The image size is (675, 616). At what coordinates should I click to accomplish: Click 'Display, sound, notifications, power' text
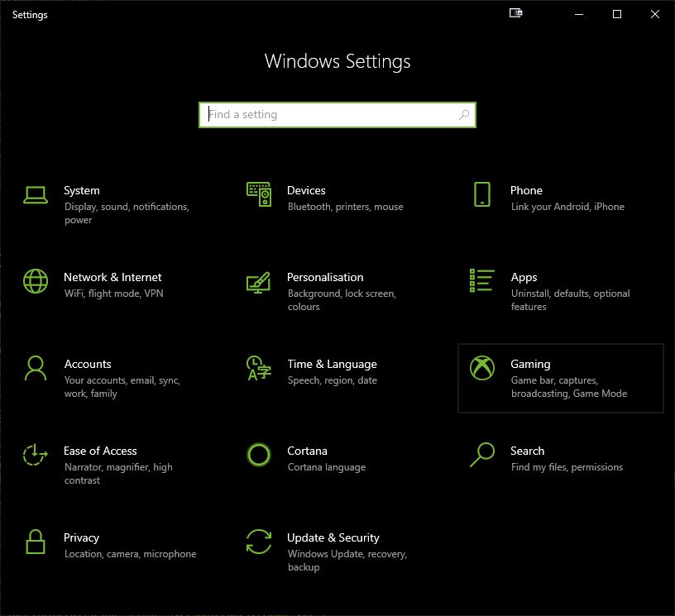(x=127, y=213)
